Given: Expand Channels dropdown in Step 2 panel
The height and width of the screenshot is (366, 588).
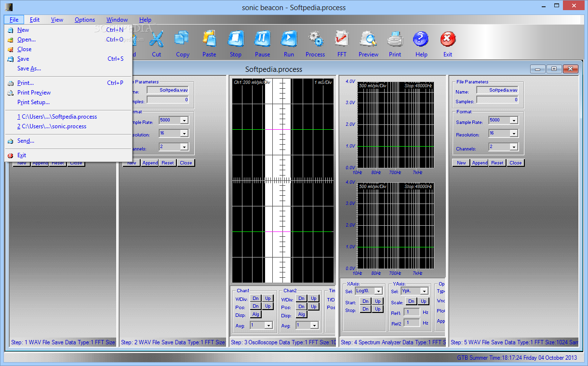Looking at the screenshot, I should [x=184, y=147].
